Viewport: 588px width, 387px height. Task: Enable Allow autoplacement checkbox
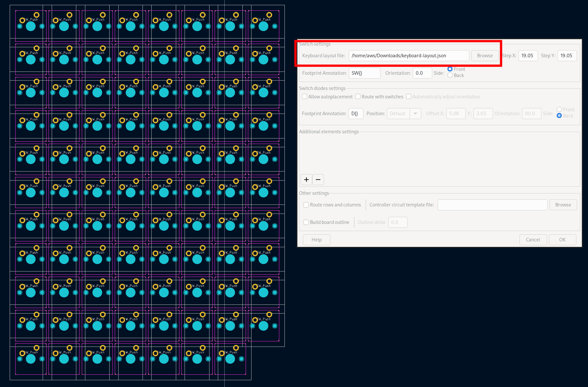tap(305, 97)
